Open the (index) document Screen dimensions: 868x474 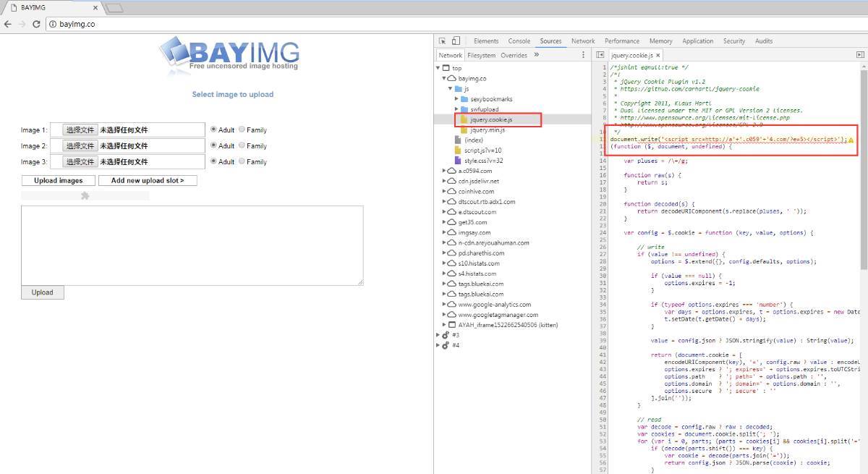click(474, 140)
